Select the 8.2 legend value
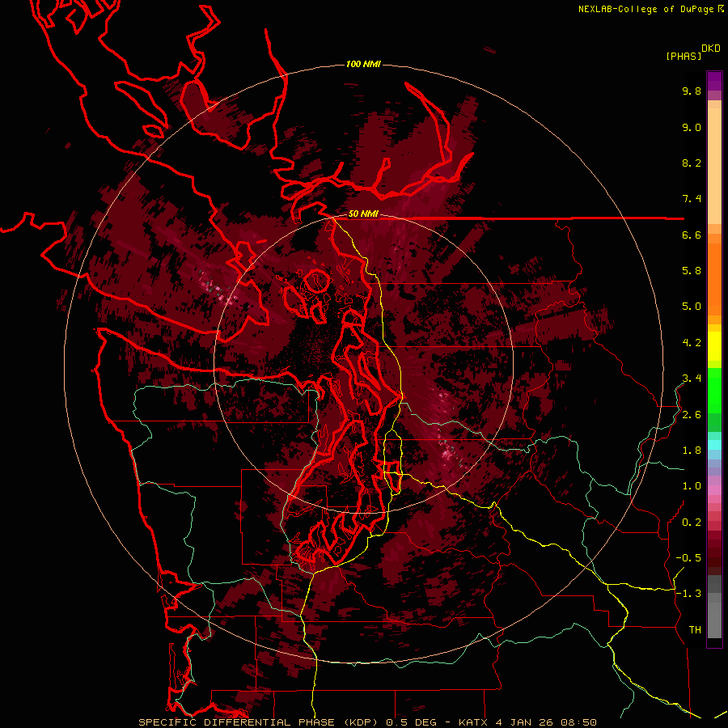This screenshot has height=728, width=728. [x=692, y=163]
